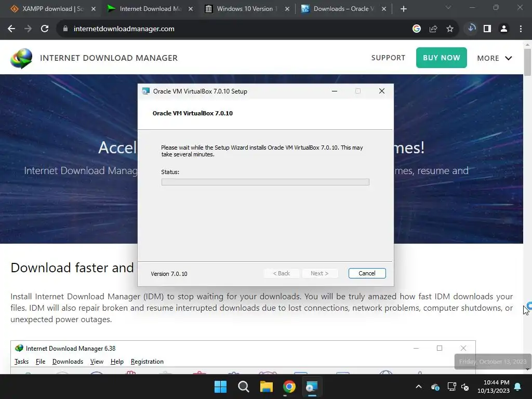Toggle the Chrome side panel icon
Viewport: 532px width, 399px height.
(x=487, y=29)
